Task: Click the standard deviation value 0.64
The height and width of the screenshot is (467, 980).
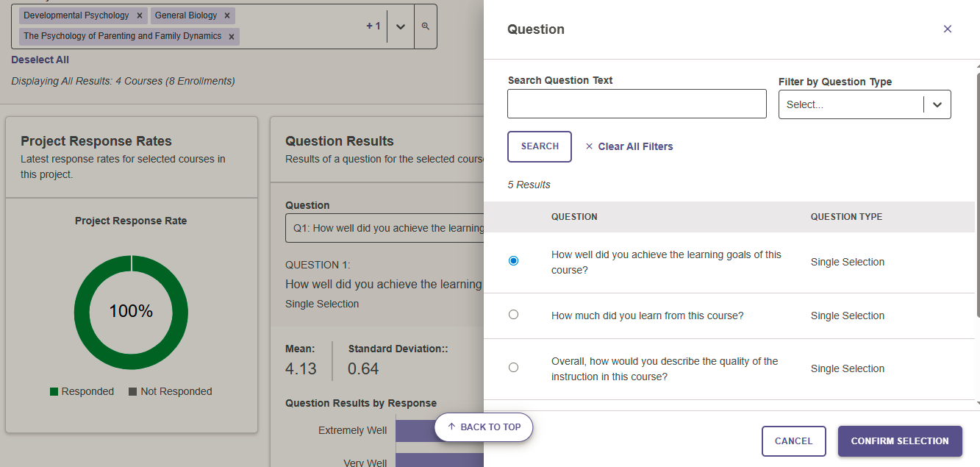Action: (363, 368)
